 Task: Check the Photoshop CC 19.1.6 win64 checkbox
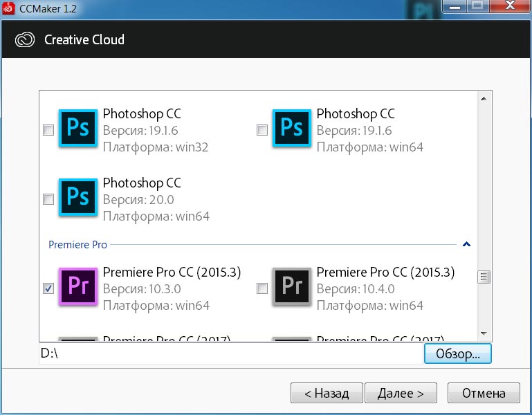click(262, 130)
